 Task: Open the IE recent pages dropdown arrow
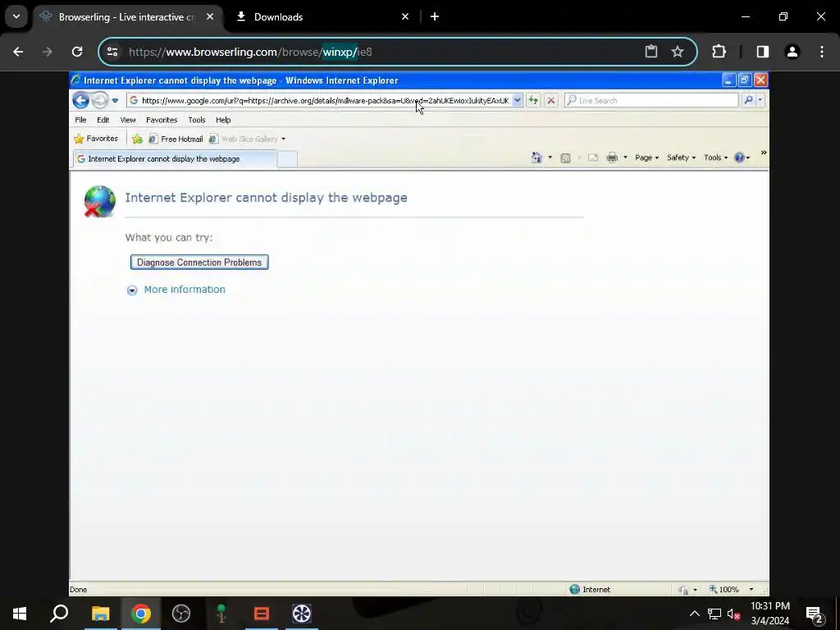pyautogui.click(x=115, y=100)
